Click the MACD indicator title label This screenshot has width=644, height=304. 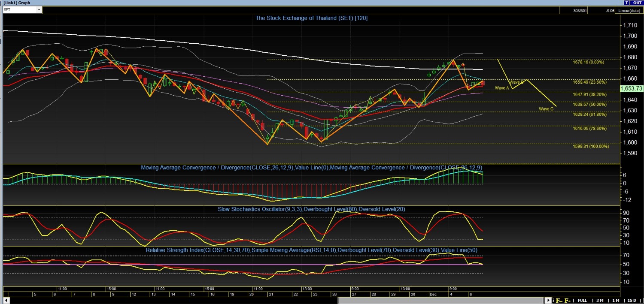[311, 168]
